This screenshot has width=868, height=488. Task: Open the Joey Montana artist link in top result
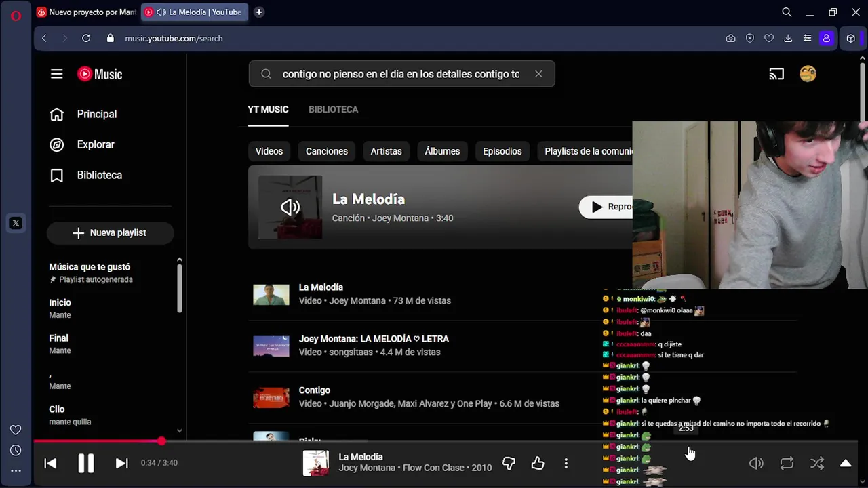click(x=400, y=218)
